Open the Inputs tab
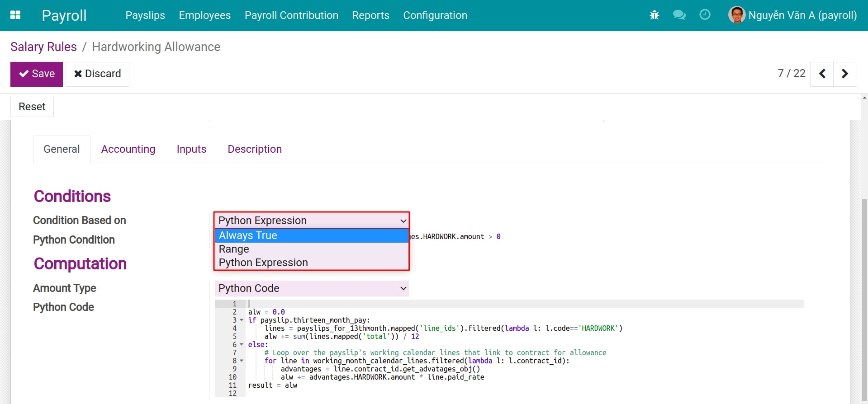 191,149
